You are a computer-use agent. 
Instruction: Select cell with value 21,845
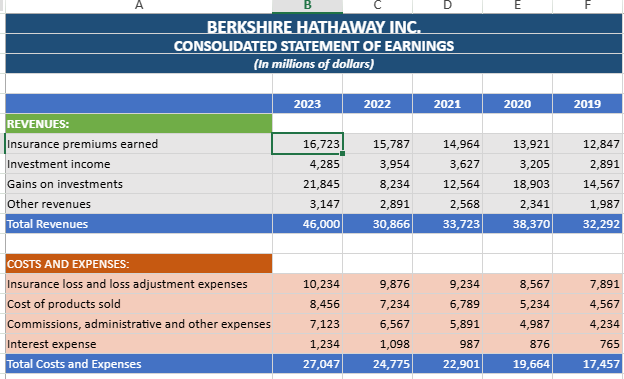(307, 184)
